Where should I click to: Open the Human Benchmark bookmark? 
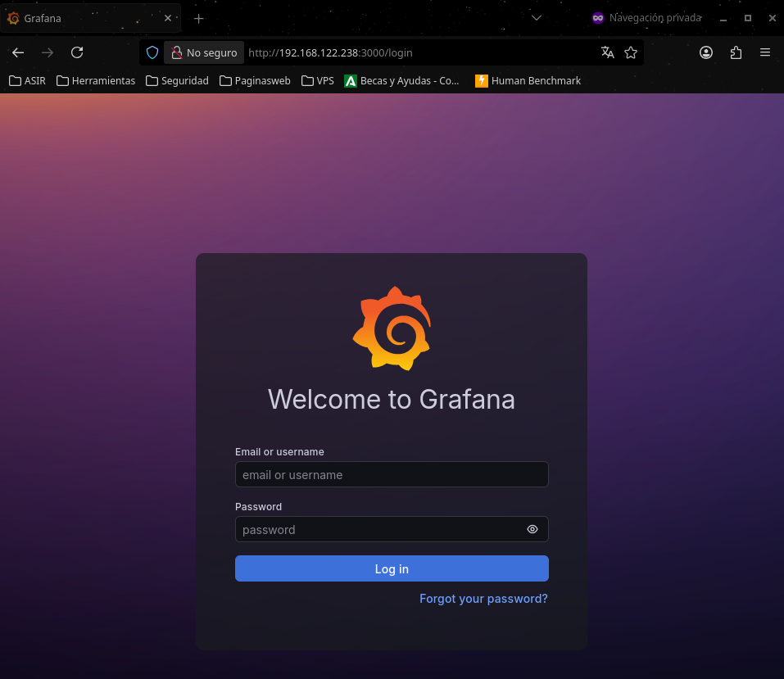tap(528, 80)
